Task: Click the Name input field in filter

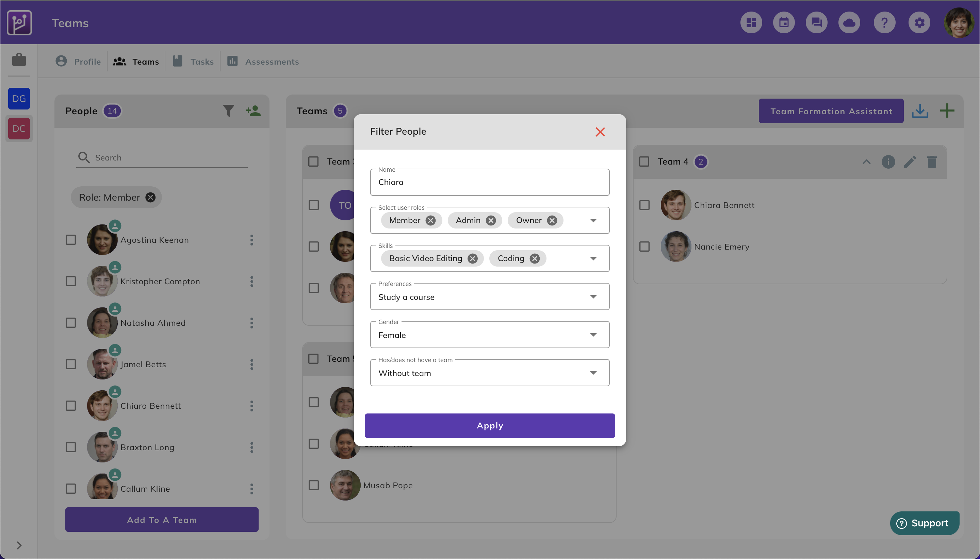Action: click(490, 182)
